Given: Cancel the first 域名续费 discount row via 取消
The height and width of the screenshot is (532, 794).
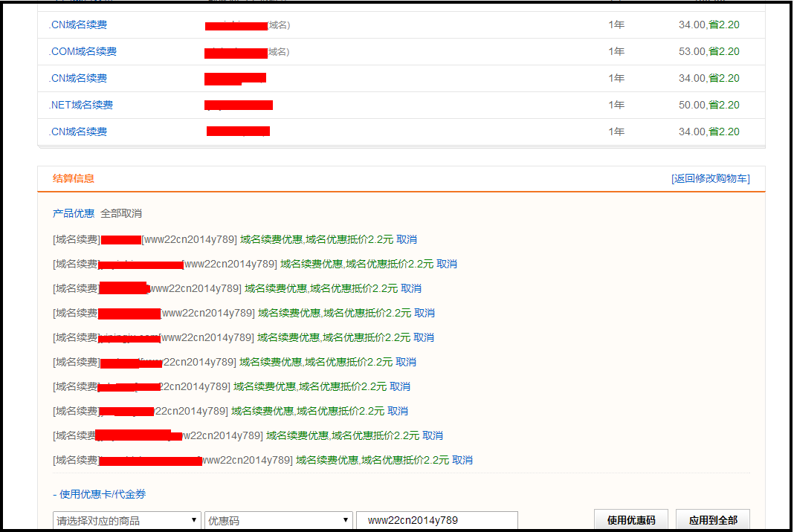Looking at the screenshot, I should tap(407, 239).
